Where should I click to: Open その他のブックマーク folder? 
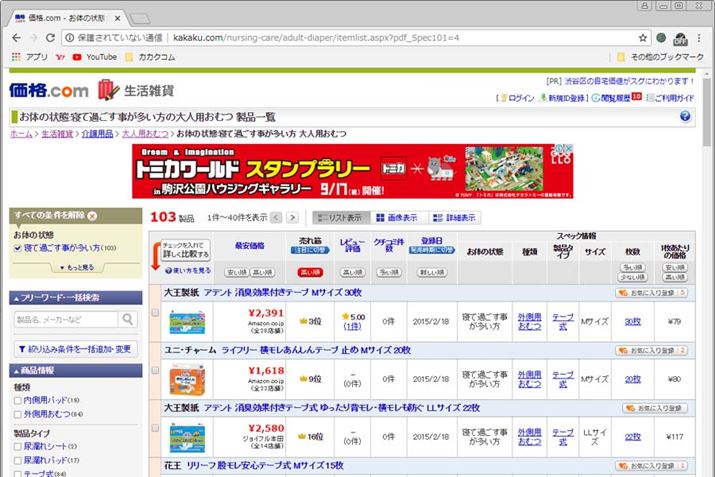point(660,57)
